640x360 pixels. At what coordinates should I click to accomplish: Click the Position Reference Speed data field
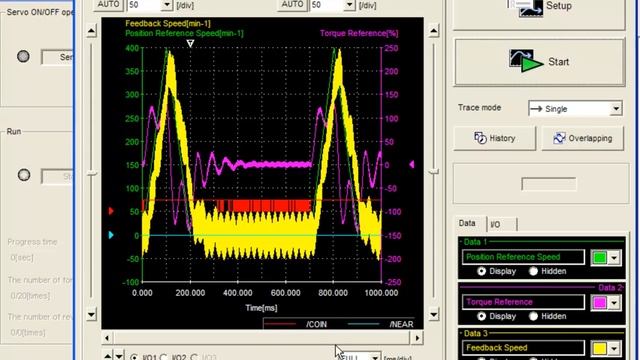[x=523, y=257]
